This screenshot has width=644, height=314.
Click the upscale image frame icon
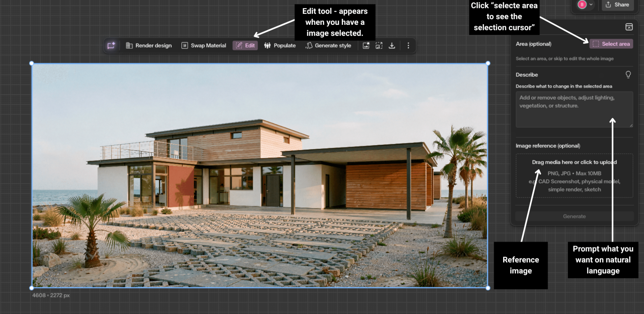pos(379,45)
